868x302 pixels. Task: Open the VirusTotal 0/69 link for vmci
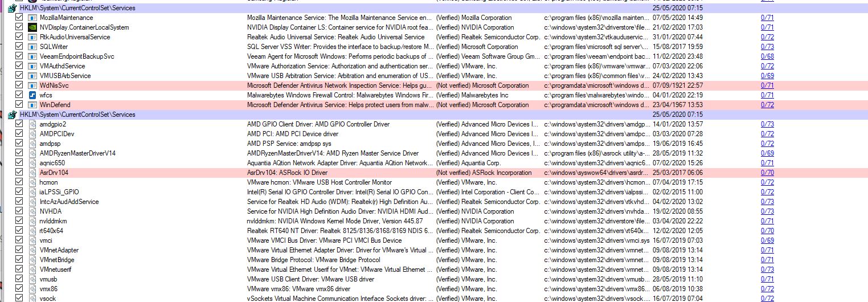[x=767, y=240]
